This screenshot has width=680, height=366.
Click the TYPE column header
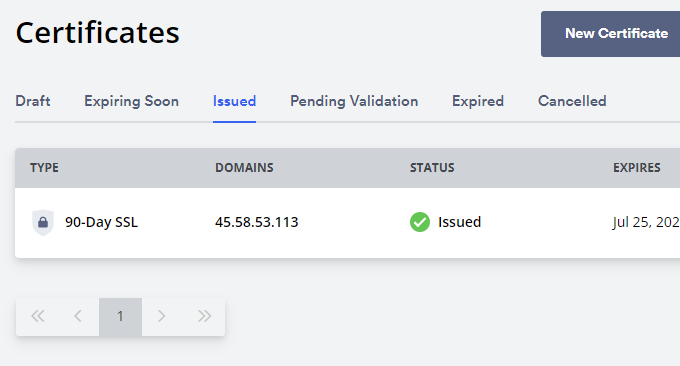click(x=44, y=168)
